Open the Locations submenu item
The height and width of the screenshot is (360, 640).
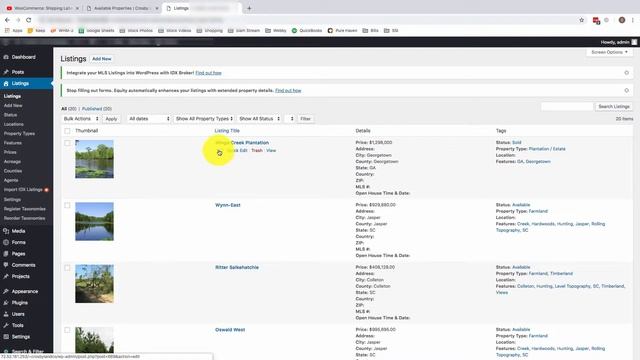point(14,124)
